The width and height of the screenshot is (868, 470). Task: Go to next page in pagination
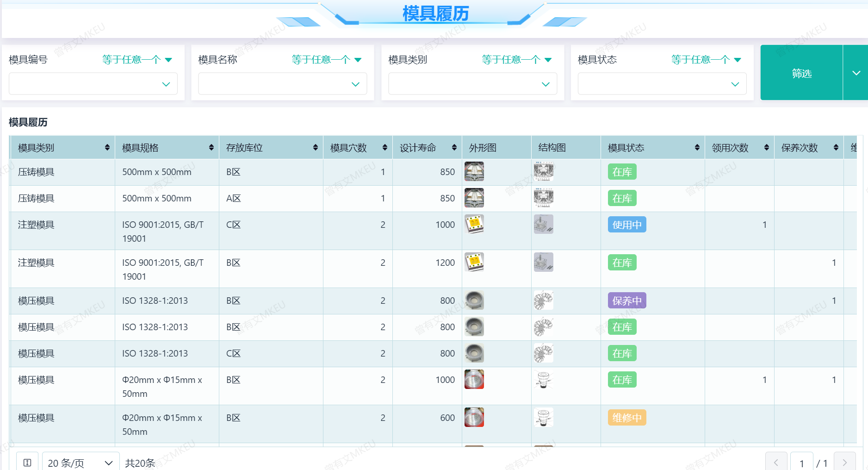click(844, 462)
